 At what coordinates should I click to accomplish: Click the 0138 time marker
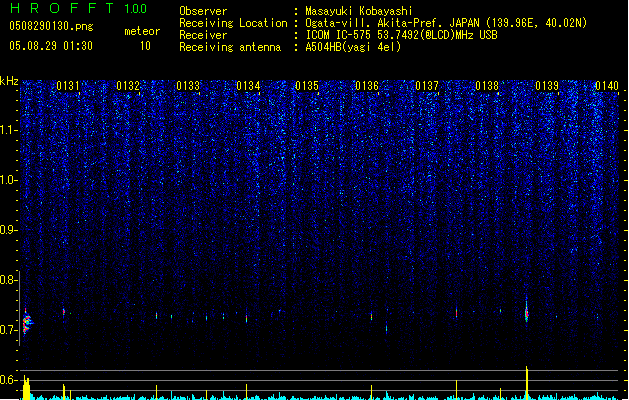487,86
